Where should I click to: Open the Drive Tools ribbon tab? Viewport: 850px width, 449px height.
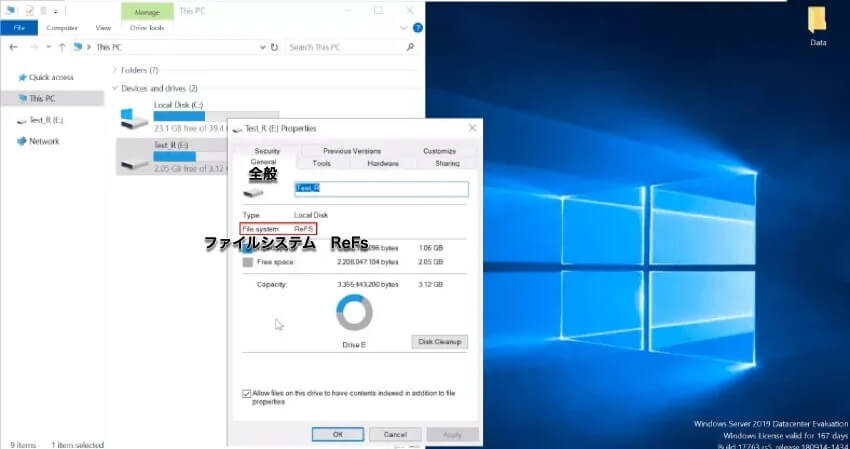coord(147,28)
